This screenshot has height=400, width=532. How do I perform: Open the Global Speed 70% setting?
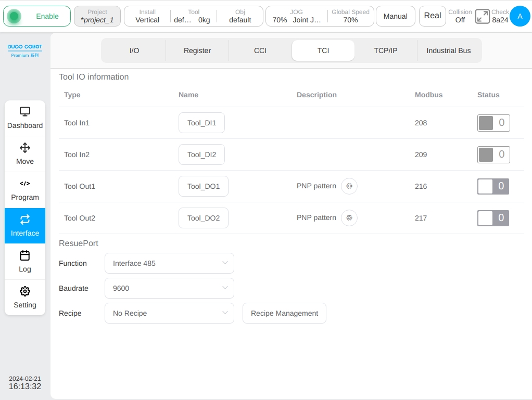(x=350, y=16)
